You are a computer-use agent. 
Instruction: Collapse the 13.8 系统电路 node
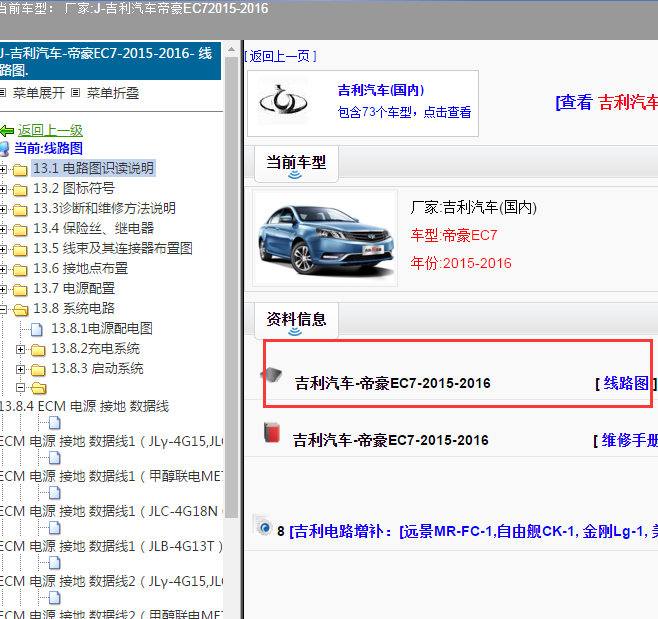coord(3,310)
